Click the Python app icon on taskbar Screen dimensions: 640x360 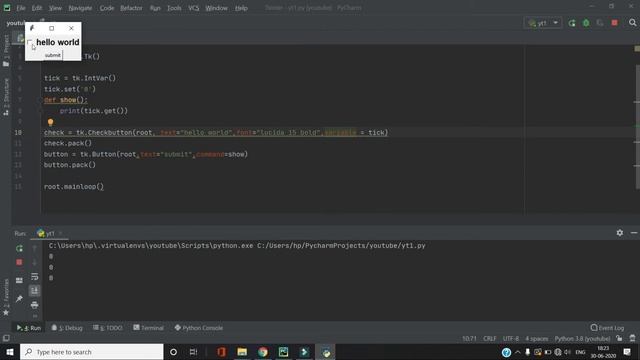(x=326, y=352)
